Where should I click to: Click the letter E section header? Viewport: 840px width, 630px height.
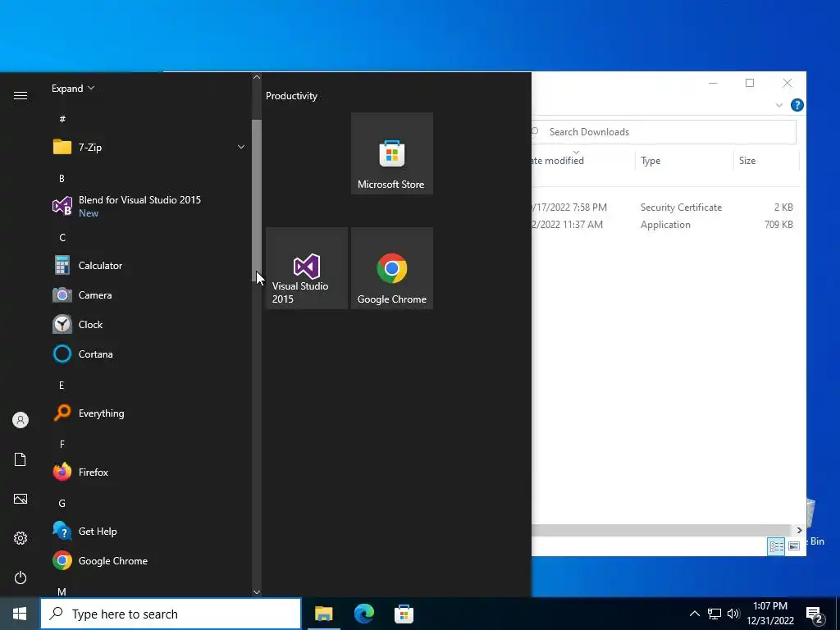[x=62, y=386]
